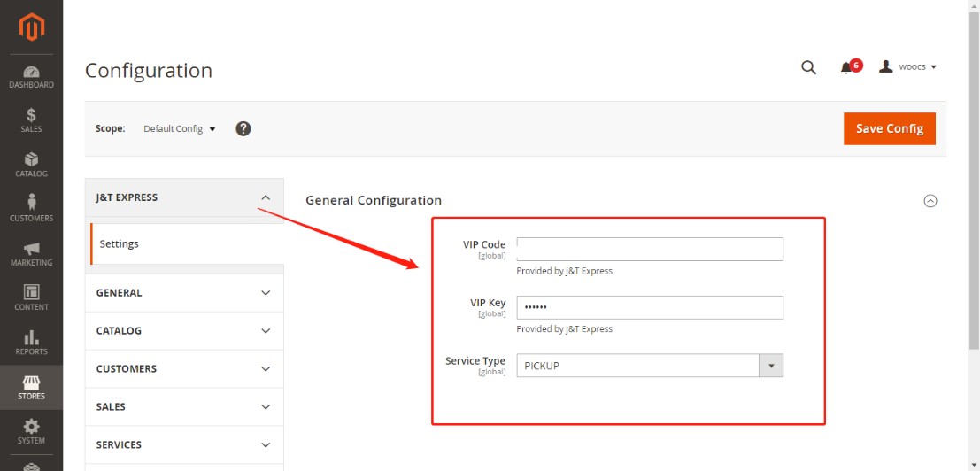Viewport: 980px width, 471px height.
Task: Expand the SALES config section
Action: [184, 407]
